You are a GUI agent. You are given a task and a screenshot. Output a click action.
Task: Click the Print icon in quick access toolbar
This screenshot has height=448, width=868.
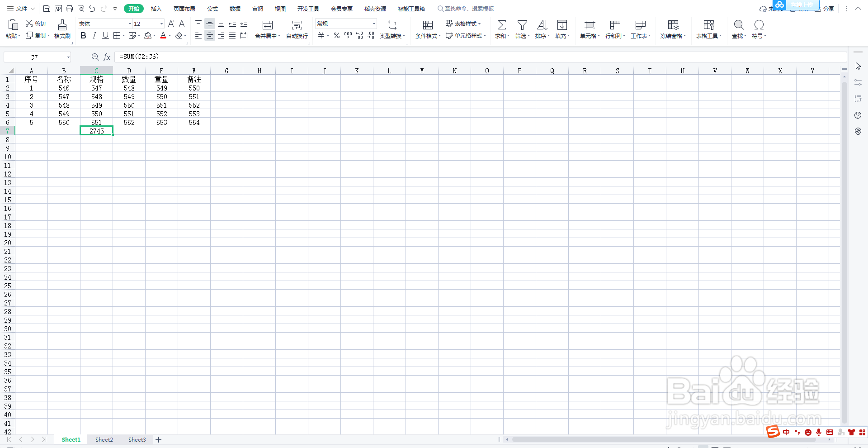coord(69,9)
